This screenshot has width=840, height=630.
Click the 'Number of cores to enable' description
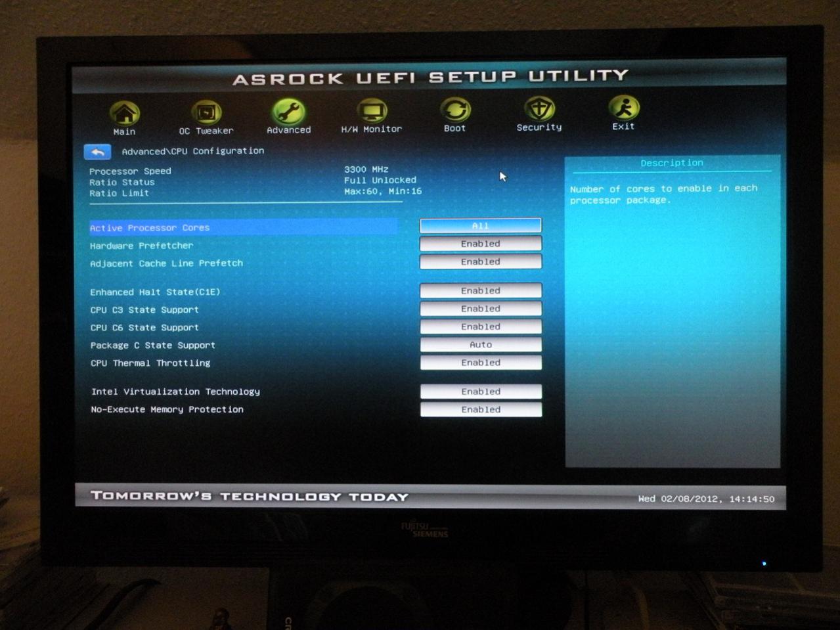[x=664, y=194]
